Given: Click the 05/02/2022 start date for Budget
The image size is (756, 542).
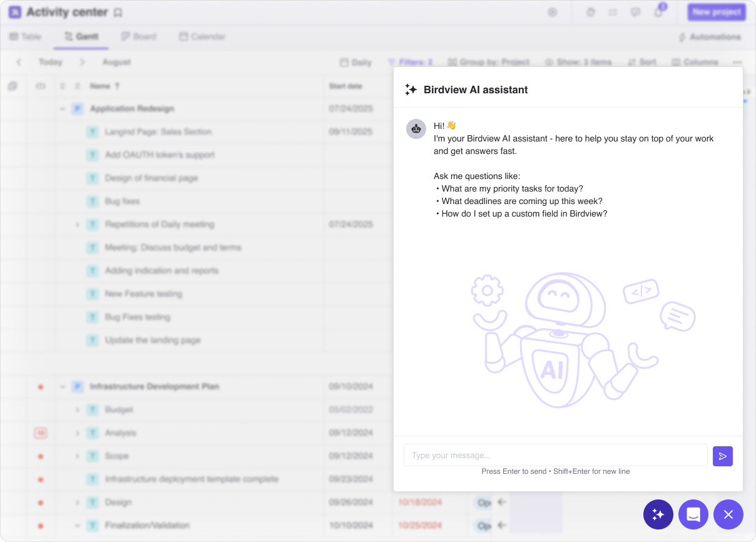Looking at the screenshot, I should (x=351, y=410).
